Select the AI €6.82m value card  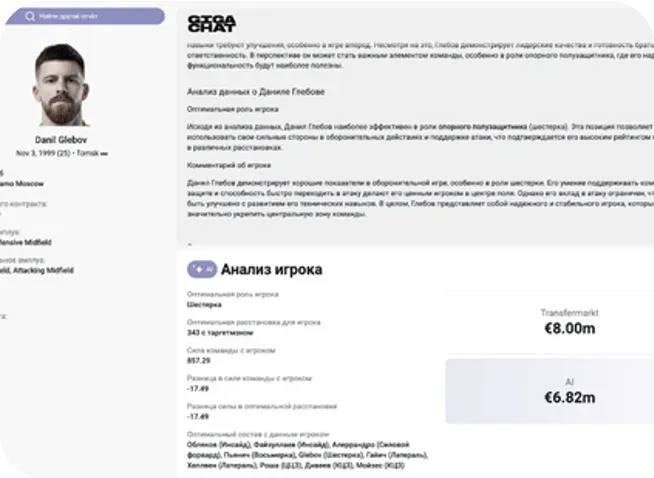[549, 391]
